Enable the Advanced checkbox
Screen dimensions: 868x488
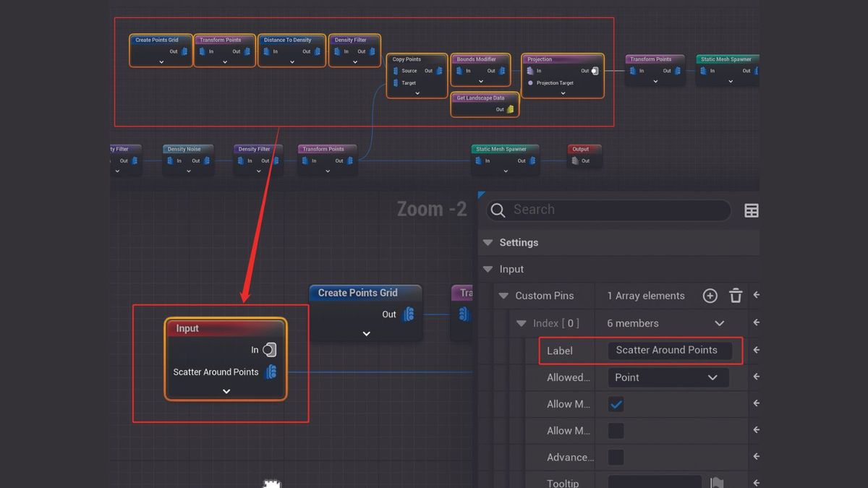coord(616,457)
